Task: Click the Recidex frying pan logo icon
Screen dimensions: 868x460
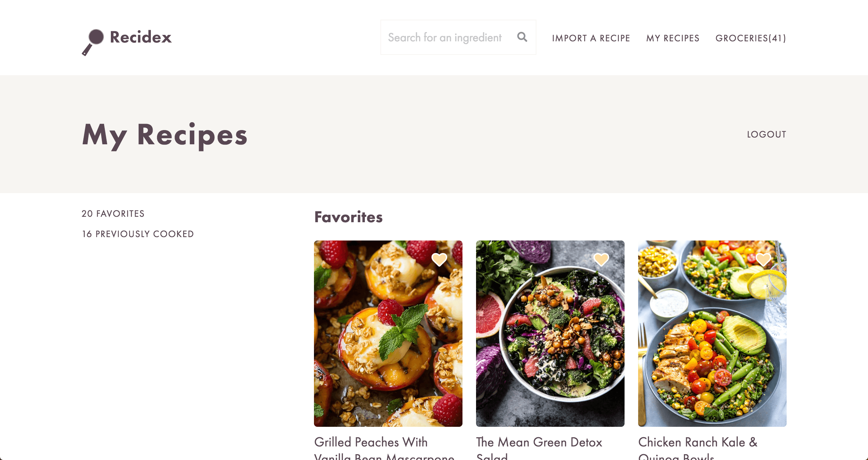Action: coord(93,42)
